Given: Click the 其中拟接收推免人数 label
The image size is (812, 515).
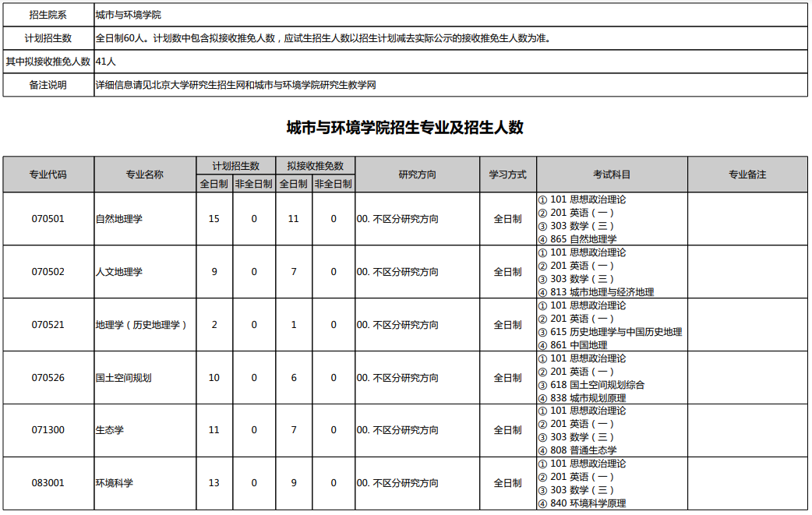Looking at the screenshot, I should [48, 62].
